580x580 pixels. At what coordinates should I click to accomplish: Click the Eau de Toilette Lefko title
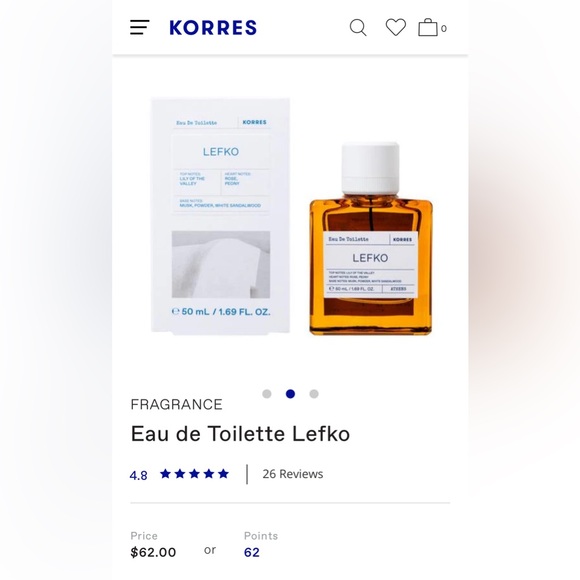tap(240, 434)
